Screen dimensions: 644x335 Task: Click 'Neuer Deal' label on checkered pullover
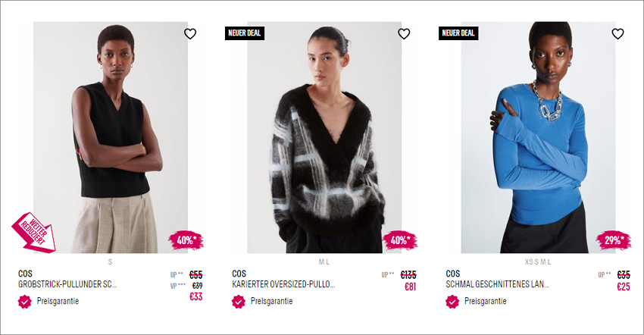(245, 33)
